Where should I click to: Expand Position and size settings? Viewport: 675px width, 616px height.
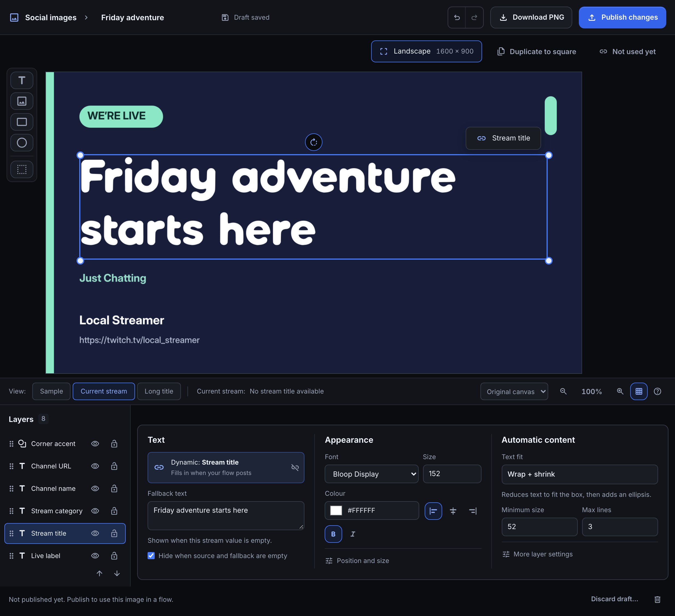[357, 561]
